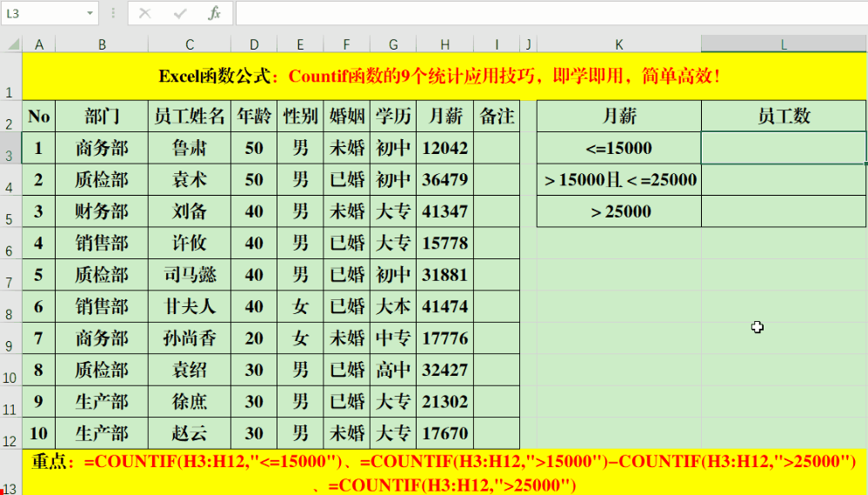Select row 1 header
868x495 pixels.
click(x=11, y=77)
